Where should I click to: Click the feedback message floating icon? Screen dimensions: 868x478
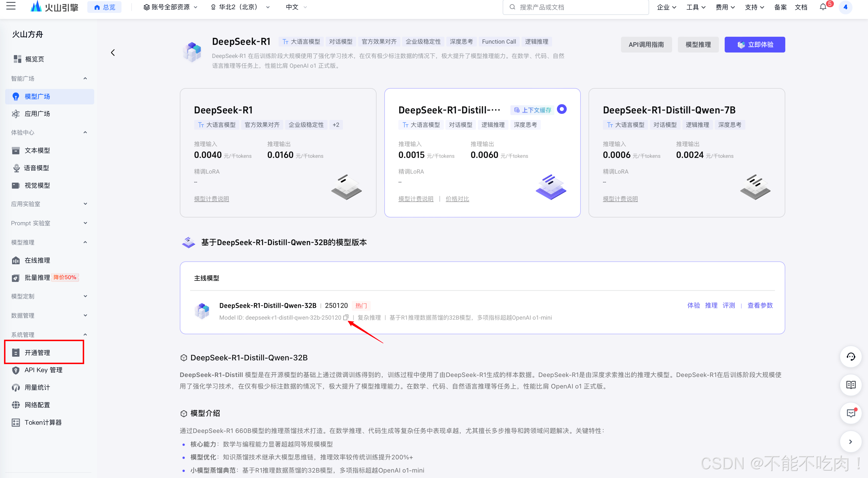850,413
